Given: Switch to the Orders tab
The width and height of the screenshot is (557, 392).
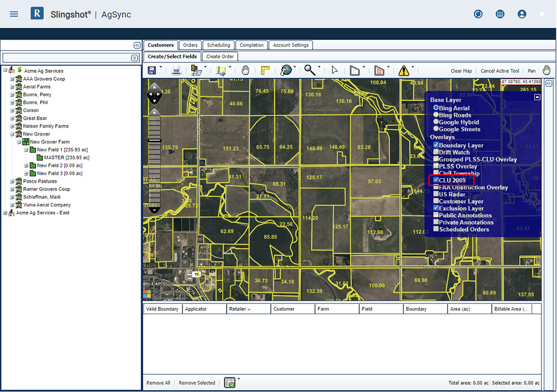Looking at the screenshot, I should tap(190, 45).
